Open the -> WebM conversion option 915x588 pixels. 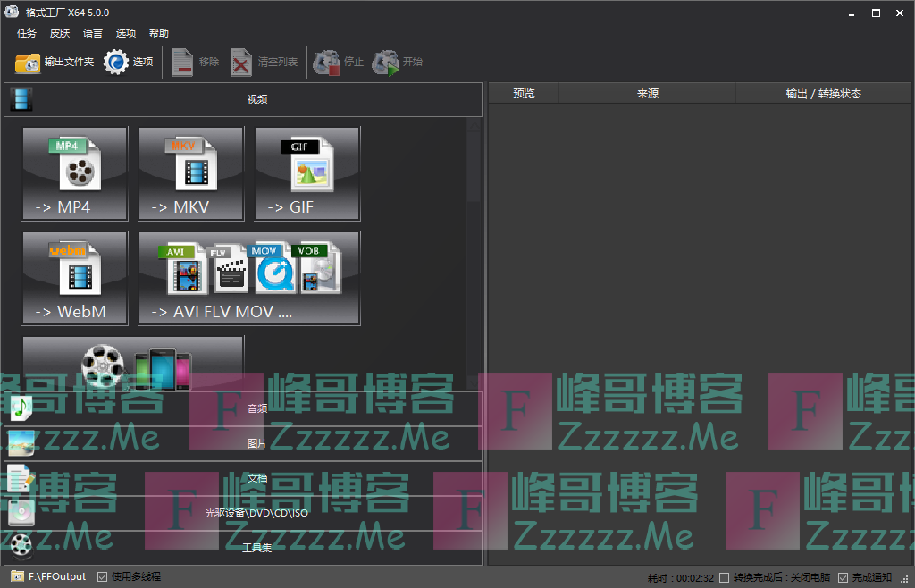(x=75, y=278)
